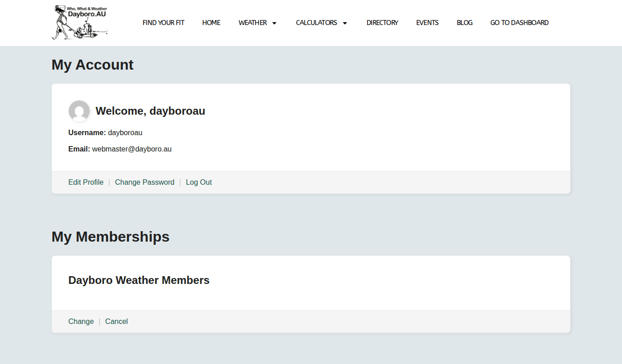Click the user avatar beside Welcome
622x364 pixels.
click(79, 111)
